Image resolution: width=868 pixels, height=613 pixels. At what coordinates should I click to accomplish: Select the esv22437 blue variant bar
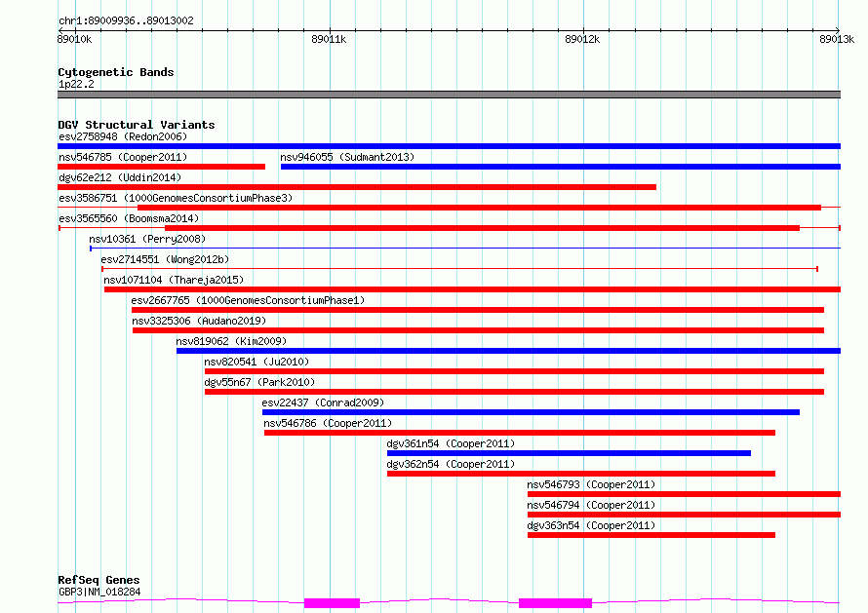tap(531, 412)
